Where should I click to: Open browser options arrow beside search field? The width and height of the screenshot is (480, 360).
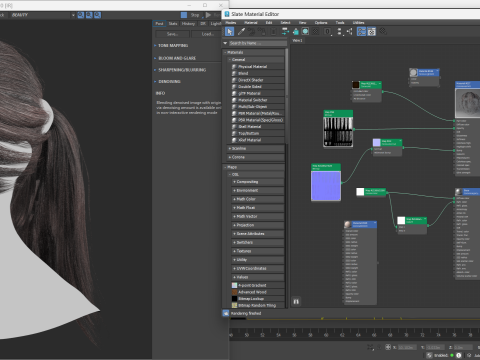click(225, 43)
